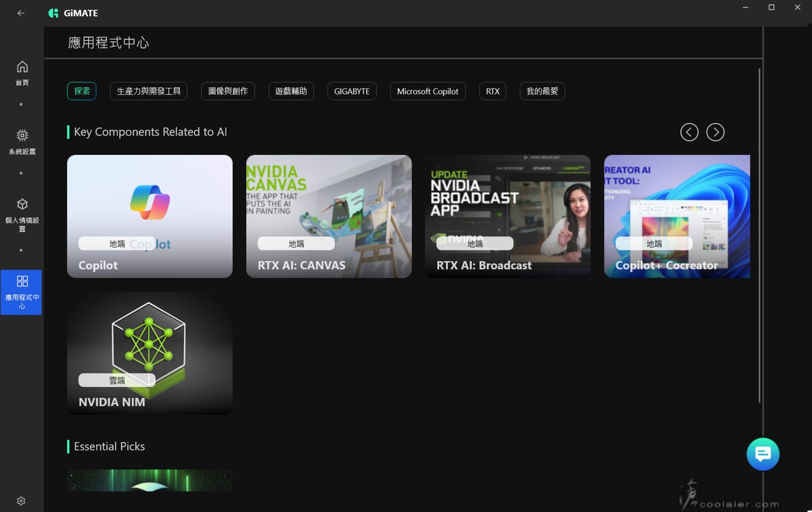Click the GiMATE logo icon

[x=53, y=13]
